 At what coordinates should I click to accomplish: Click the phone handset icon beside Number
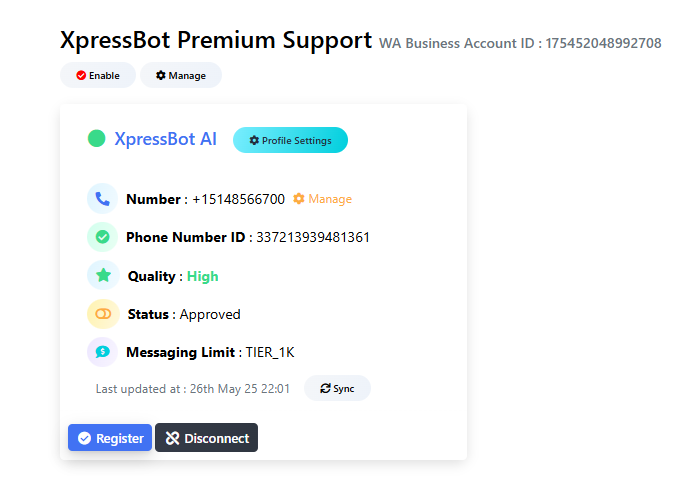[102, 199]
